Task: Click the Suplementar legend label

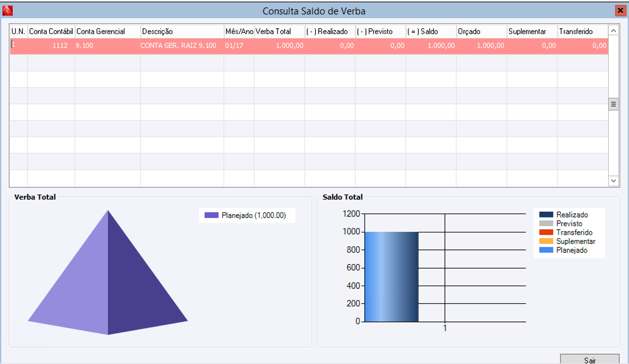Action: point(576,241)
